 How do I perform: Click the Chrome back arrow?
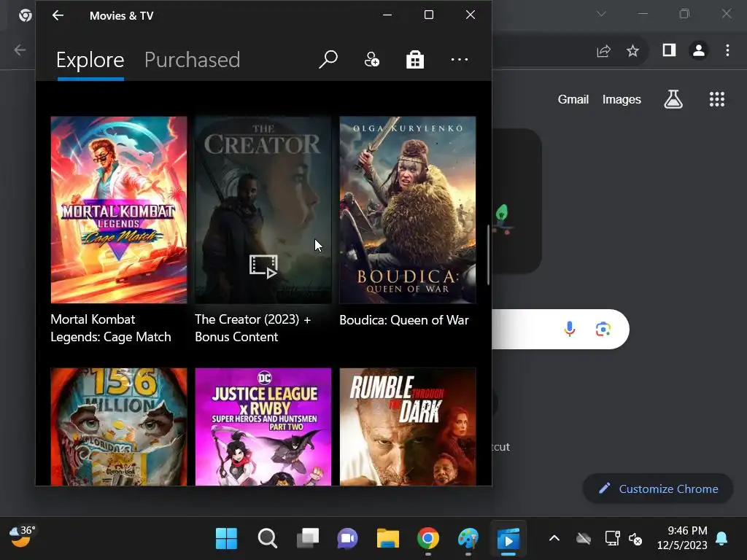(x=20, y=50)
